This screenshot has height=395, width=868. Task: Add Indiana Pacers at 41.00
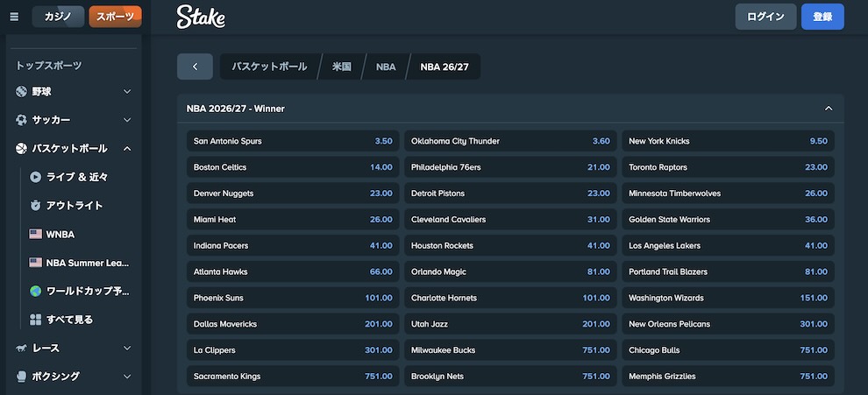tap(293, 245)
